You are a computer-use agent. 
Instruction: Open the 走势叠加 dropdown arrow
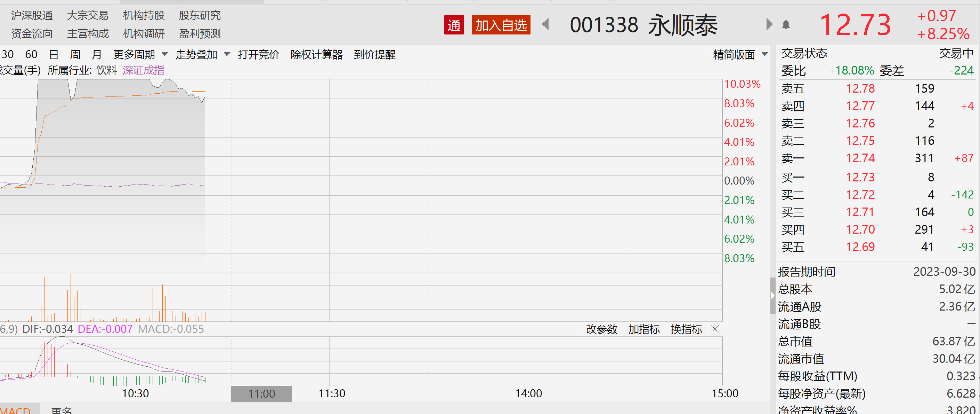pos(227,54)
